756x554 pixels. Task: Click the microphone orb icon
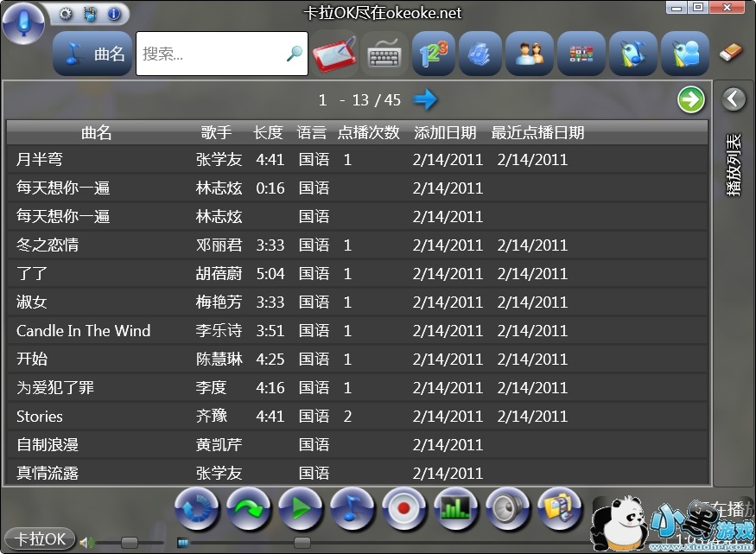coord(23,22)
